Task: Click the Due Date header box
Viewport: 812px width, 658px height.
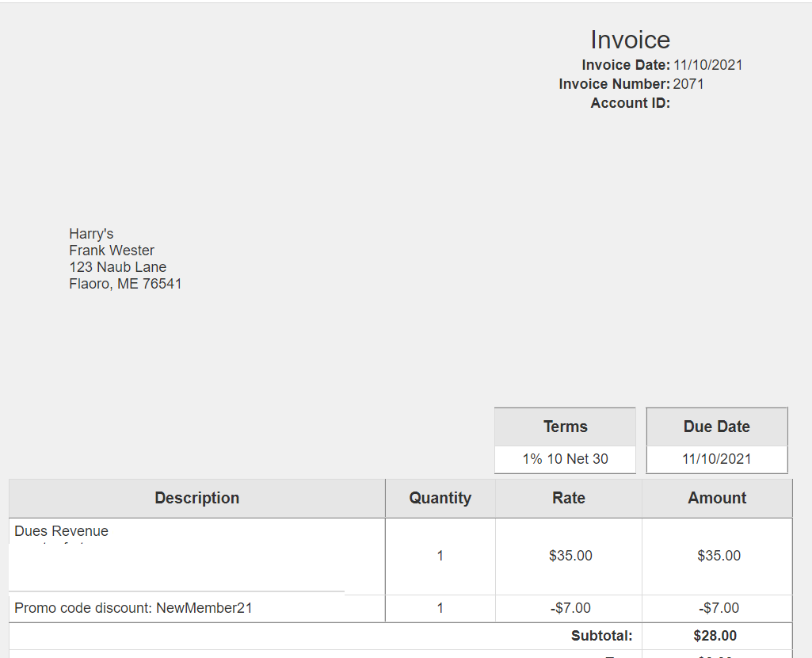Action: [x=716, y=427]
